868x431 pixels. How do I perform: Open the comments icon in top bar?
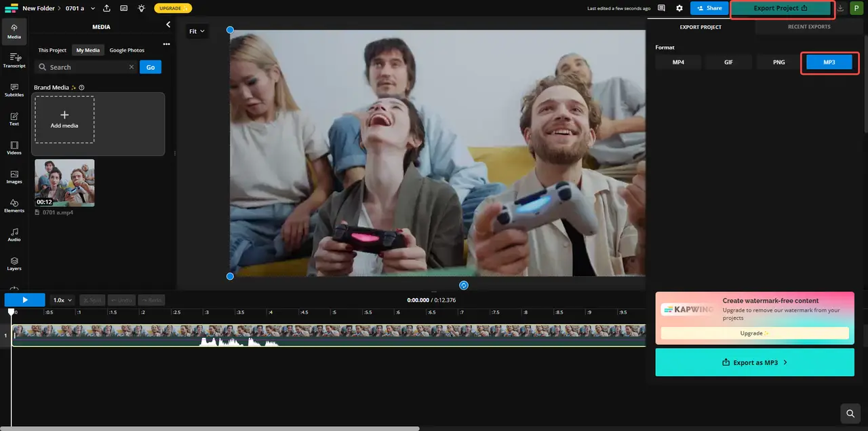click(x=661, y=8)
